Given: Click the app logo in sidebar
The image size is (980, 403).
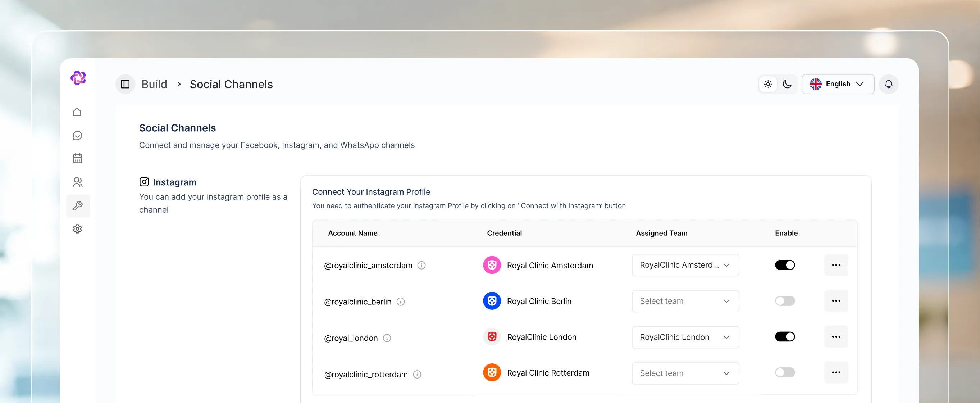Looking at the screenshot, I should [x=78, y=78].
